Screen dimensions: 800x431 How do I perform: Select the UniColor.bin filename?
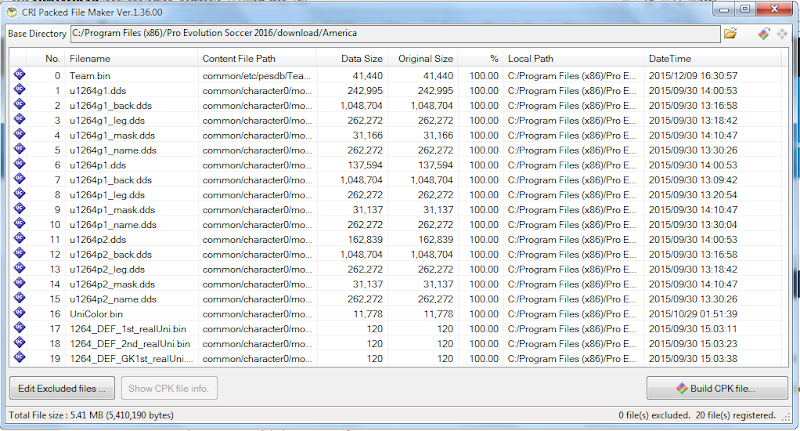96,314
